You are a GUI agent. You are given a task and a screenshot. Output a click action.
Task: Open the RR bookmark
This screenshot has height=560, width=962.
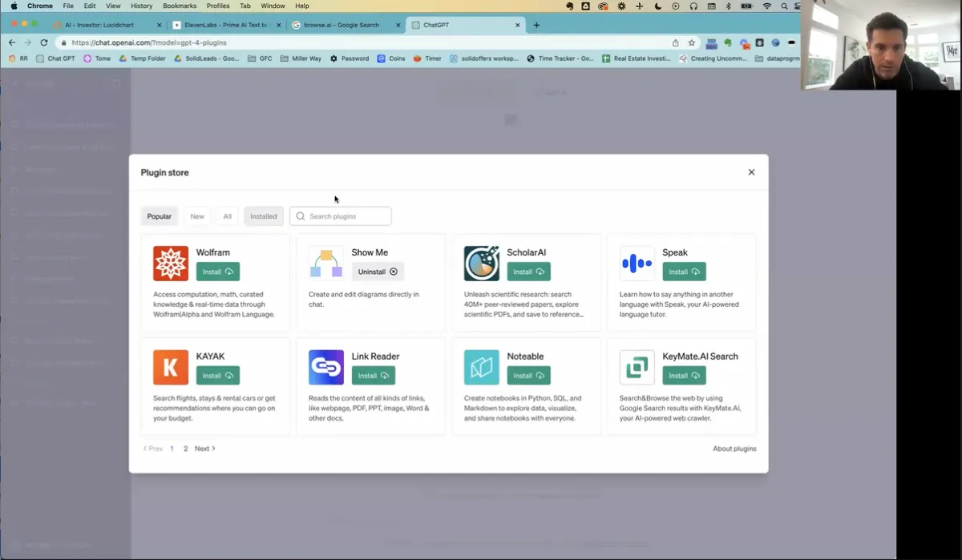click(17, 58)
